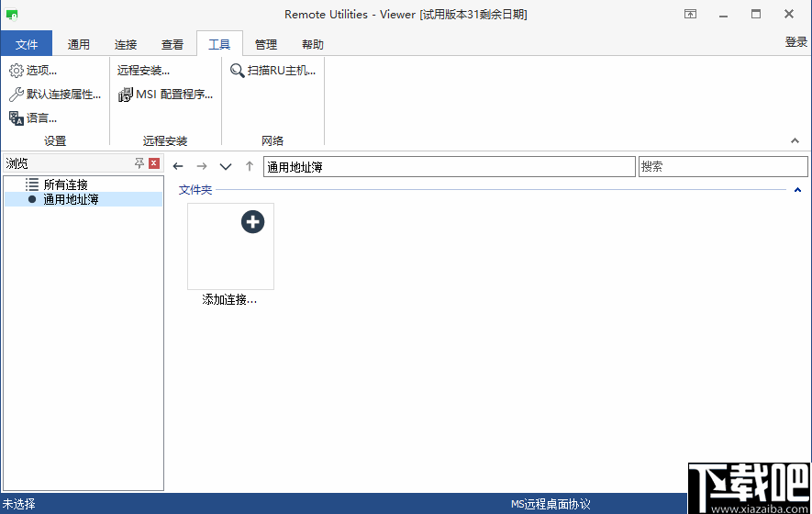Image resolution: width=812 pixels, height=514 pixels.
Task: Open MSI 配置程序 configurator
Action: click(165, 94)
